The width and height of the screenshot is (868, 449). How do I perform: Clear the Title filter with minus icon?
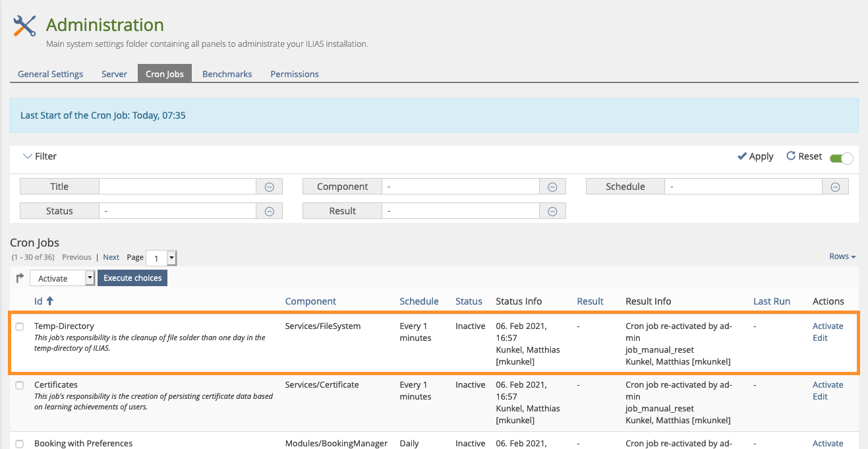269,187
